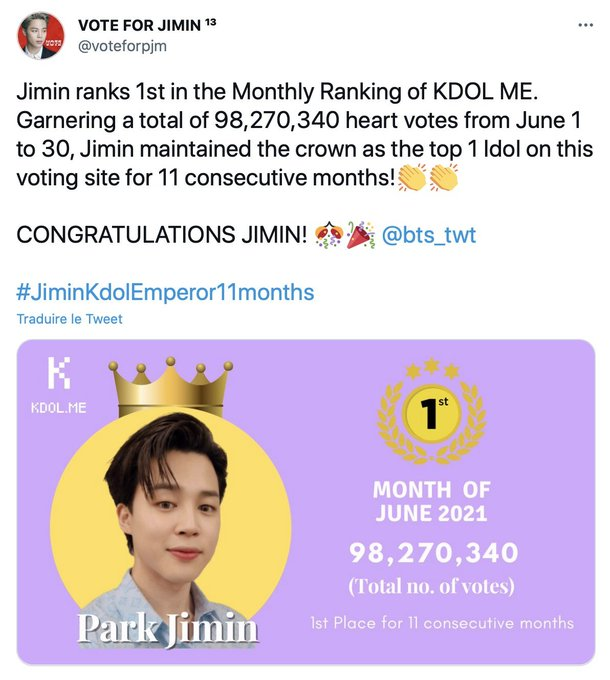Image resolution: width=610 pixels, height=680 pixels.
Task: Click the 1st Place for 11 consecutive months caption
Action: 442,623
